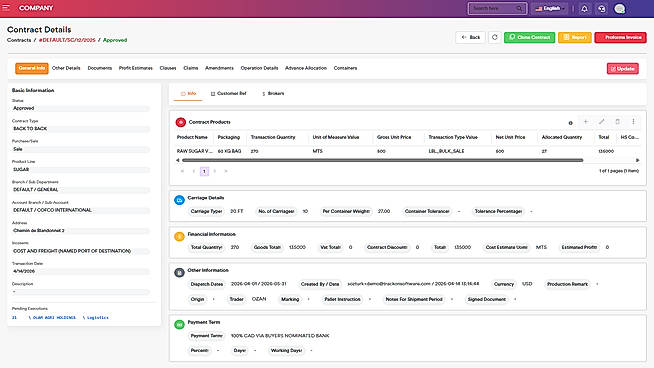This screenshot has height=368, width=654.
Task: Switch to the Documents tab
Action: tap(100, 68)
